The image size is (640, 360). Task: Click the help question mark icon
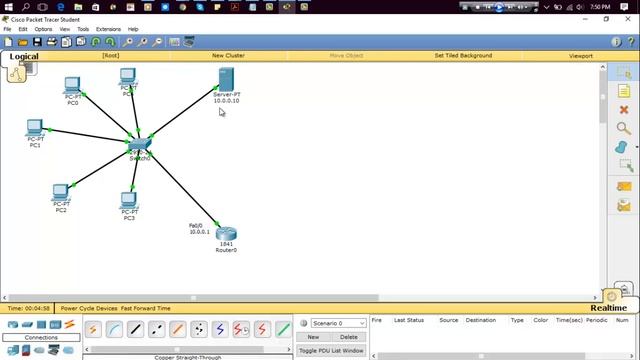(631, 42)
